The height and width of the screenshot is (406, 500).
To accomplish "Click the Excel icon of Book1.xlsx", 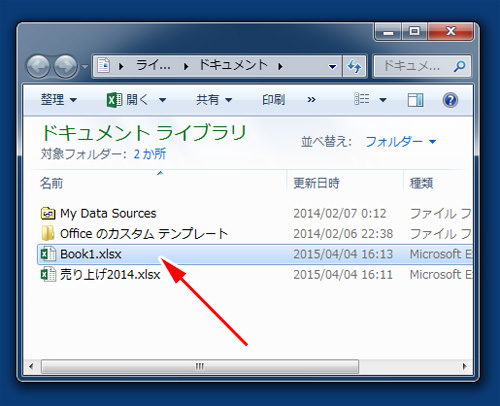I will coord(48,254).
